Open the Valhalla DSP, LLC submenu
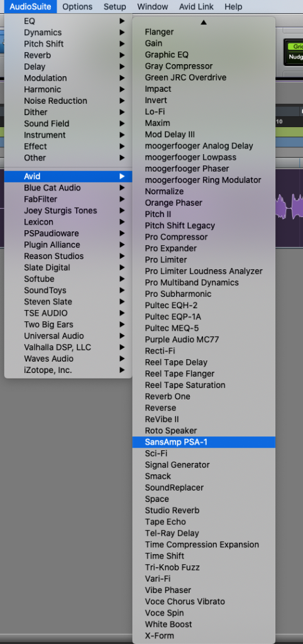Image resolution: width=303 pixels, height=644 pixels. click(x=68, y=347)
